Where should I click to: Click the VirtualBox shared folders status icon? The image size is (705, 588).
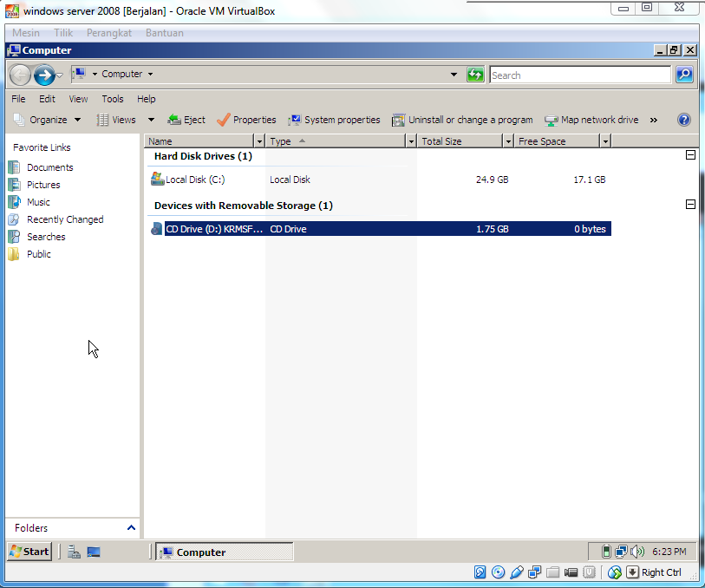552,572
